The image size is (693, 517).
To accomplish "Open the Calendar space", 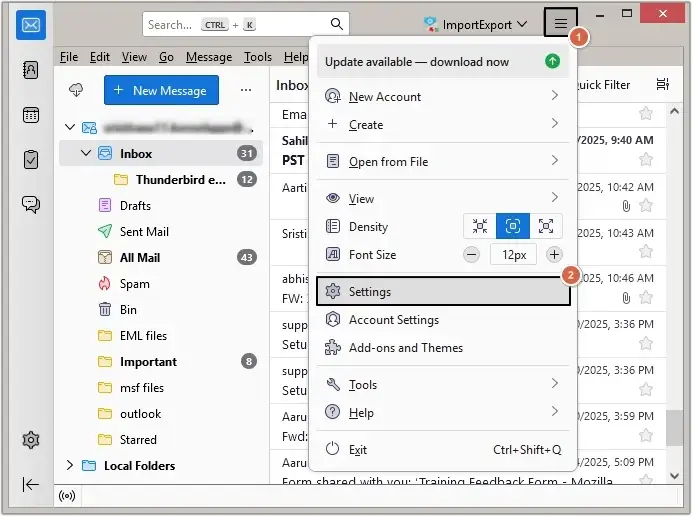I will (30, 115).
